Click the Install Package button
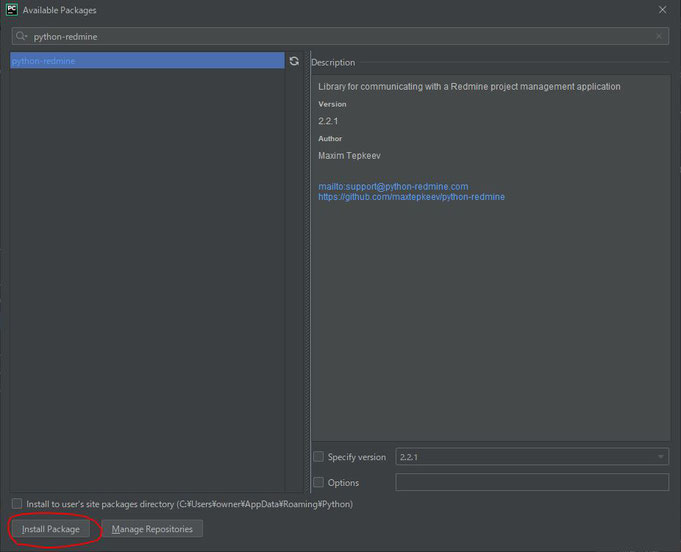The width and height of the screenshot is (681, 552). tap(51, 529)
